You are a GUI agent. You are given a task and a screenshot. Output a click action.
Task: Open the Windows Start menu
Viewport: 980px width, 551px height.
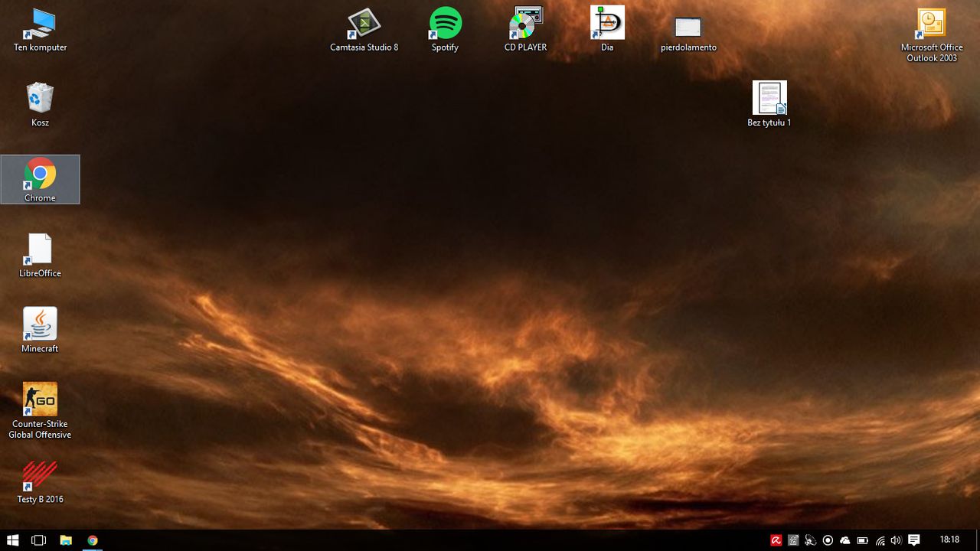12,540
